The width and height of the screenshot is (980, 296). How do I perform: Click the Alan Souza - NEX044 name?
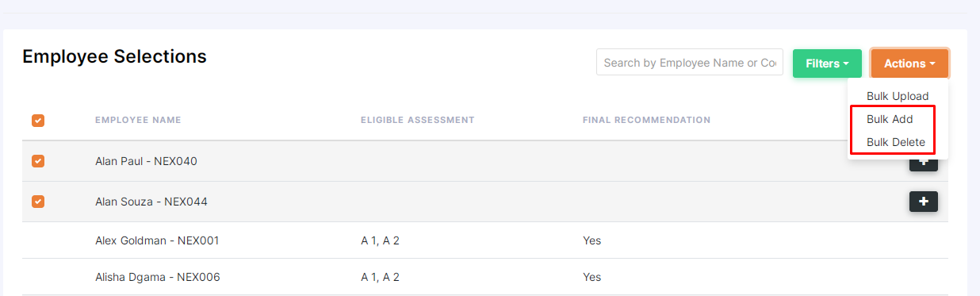pyautogui.click(x=151, y=202)
